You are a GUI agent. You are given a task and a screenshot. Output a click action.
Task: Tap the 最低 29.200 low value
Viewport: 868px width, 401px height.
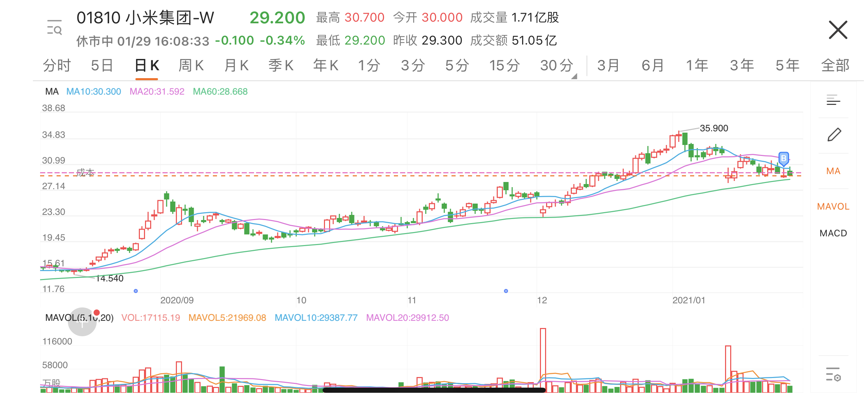(350, 40)
